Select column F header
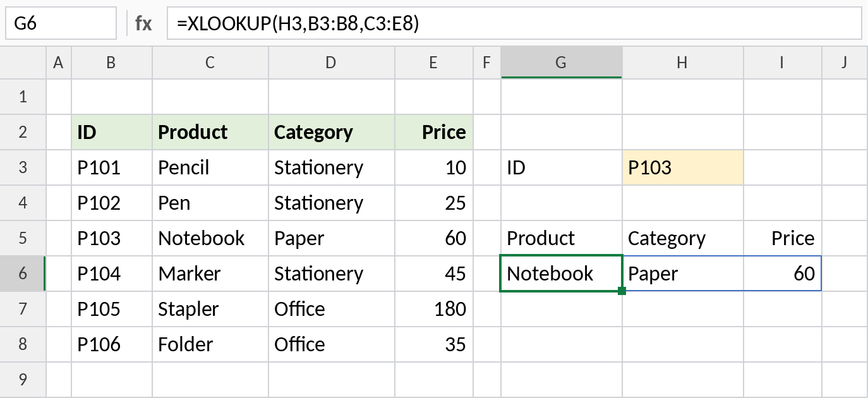 (486, 62)
